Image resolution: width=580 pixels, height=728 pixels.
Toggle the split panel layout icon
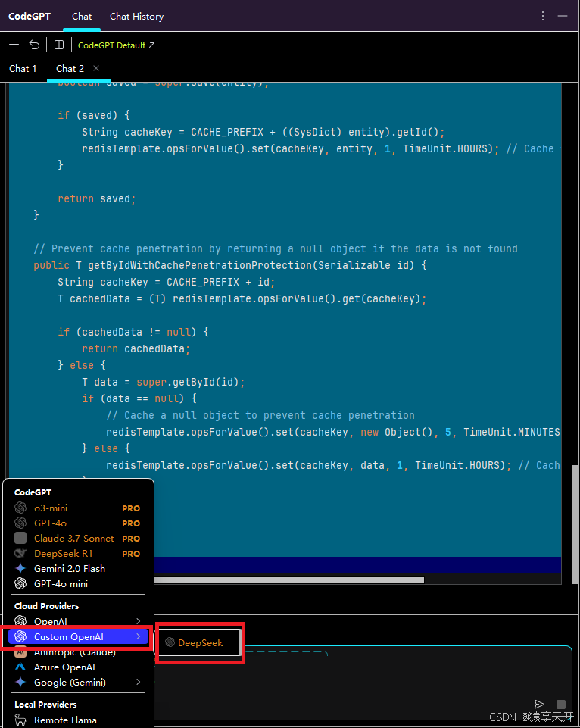coord(59,45)
